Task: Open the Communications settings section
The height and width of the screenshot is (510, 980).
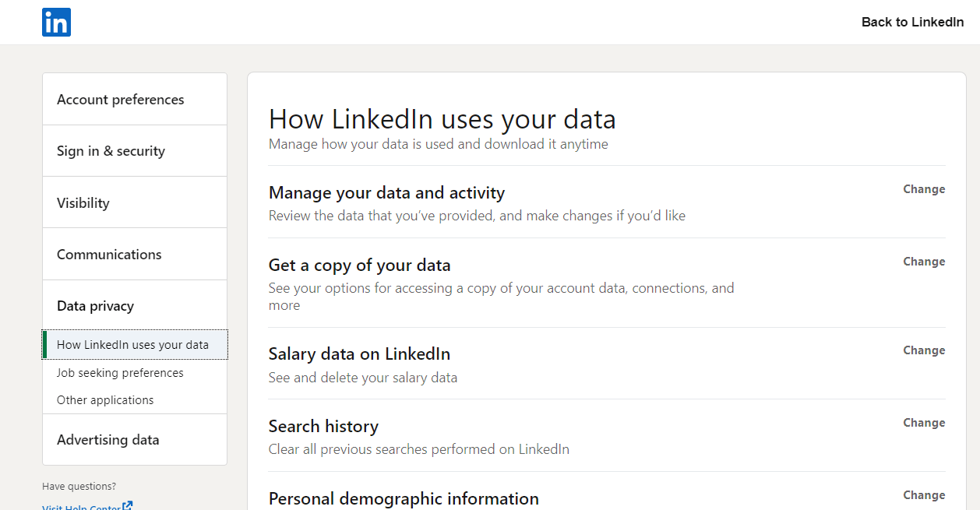Action: [109, 253]
